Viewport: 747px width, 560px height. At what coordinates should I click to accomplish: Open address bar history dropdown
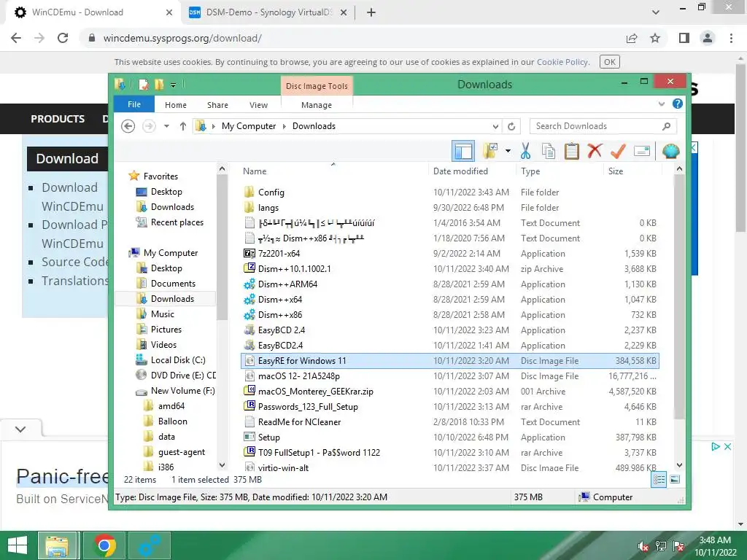pyautogui.click(x=495, y=126)
